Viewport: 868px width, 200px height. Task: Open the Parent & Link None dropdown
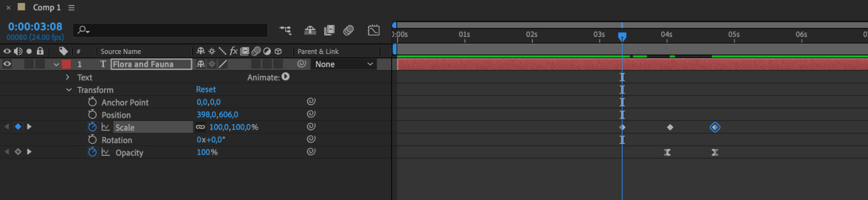coord(343,64)
